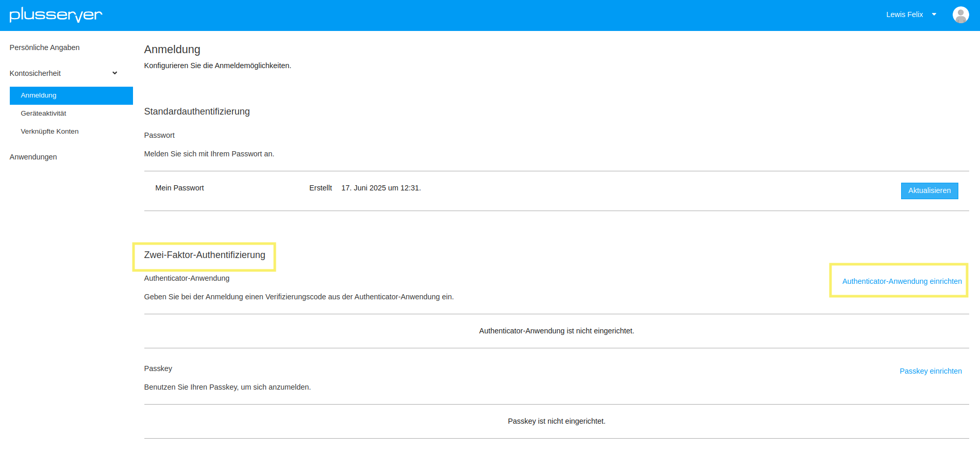Click the Zwei-Faktor-Authentifizierung heading
Viewport: 980px width, 466px height.
click(205, 255)
